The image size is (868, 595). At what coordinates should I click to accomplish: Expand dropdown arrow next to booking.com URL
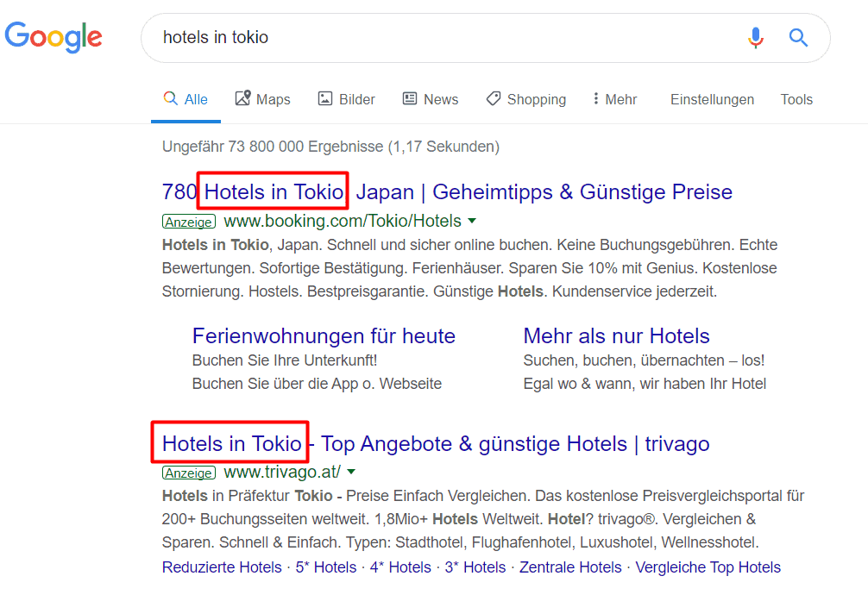472,221
